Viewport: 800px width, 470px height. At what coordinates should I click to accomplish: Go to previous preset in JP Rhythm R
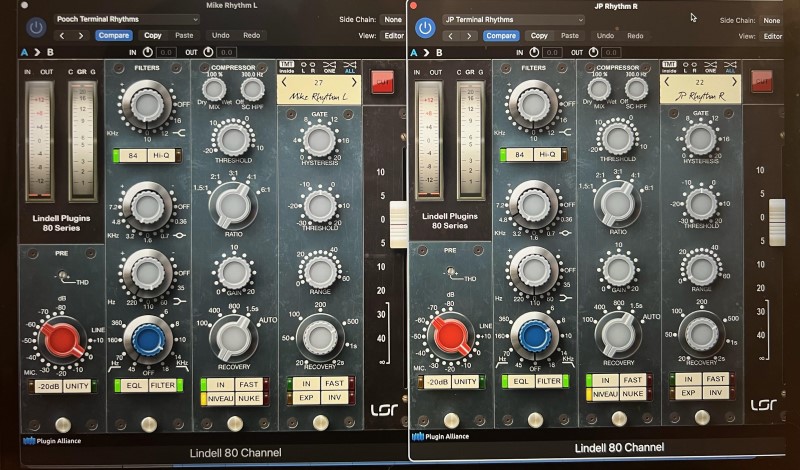click(451, 36)
